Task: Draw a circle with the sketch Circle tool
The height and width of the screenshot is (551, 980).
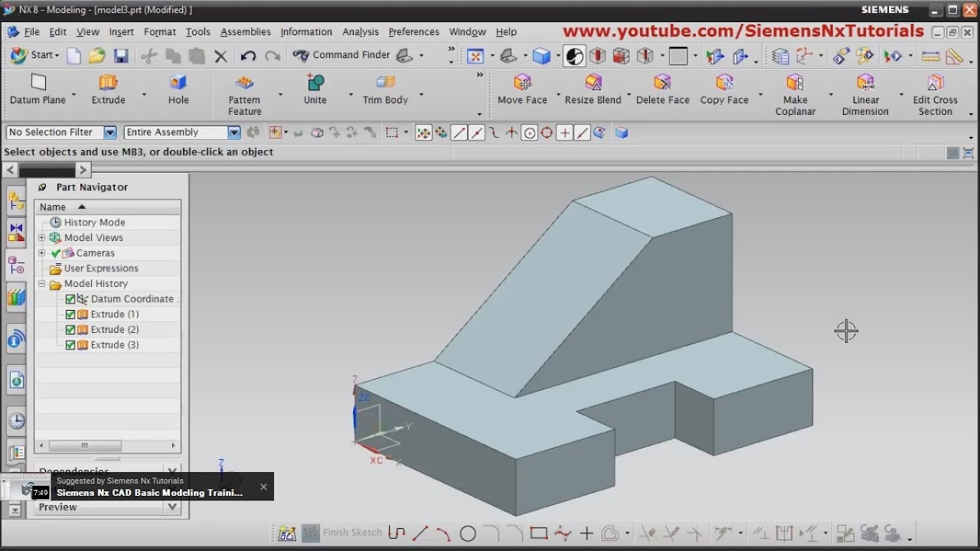Action: click(x=468, y=533)
